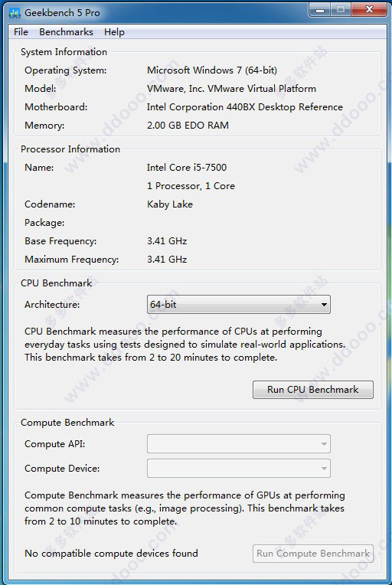Maximize the Geekbench 5 Pro window
Screen dimensions: 392x585
(x=341, y=10)
